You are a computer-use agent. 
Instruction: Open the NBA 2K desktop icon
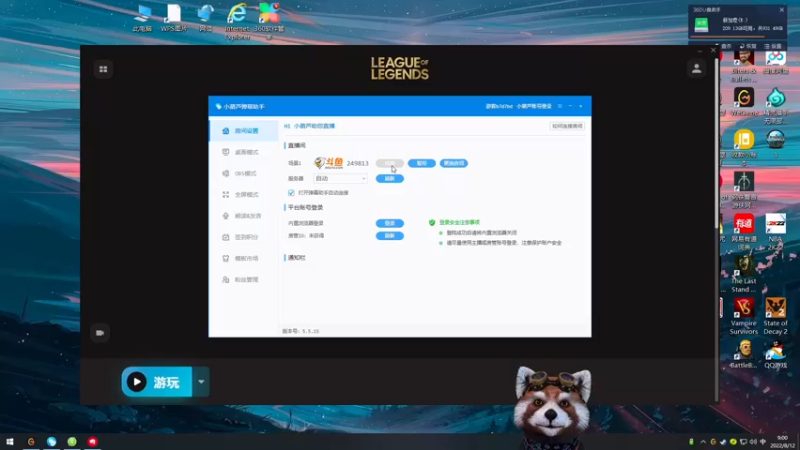pyautogui.click(x=776, y=232)
